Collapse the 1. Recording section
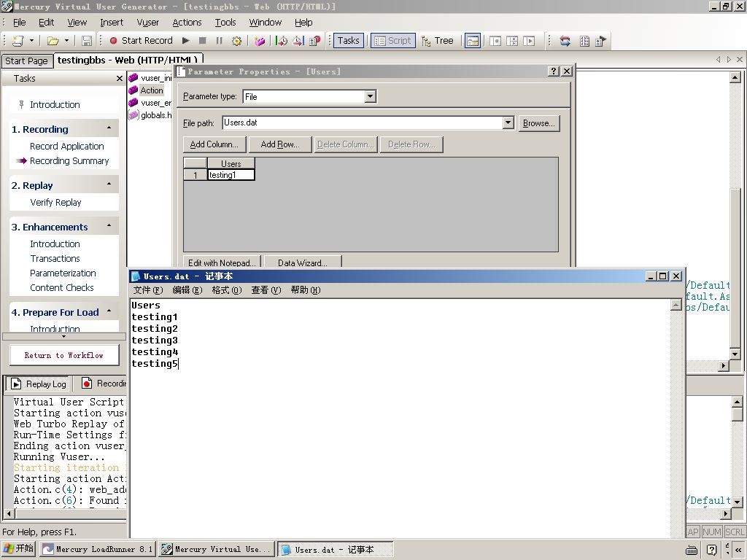The height and width of the screenshot is (560, 747). [109, 128]
